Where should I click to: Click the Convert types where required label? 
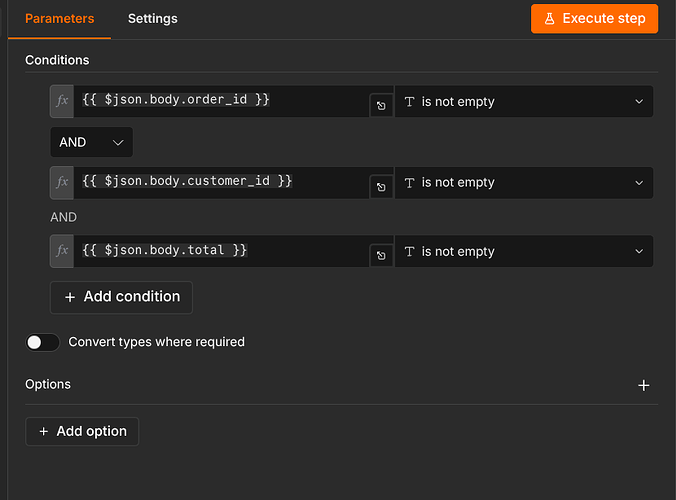click(156, 342)
